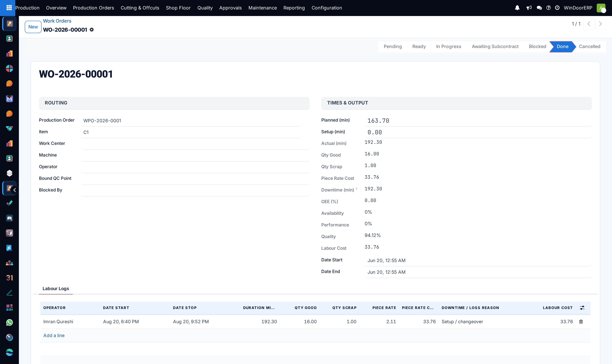Screen dimensions: 612x364
Task: Open the Production Orders menu
Action: click(94, 8)
